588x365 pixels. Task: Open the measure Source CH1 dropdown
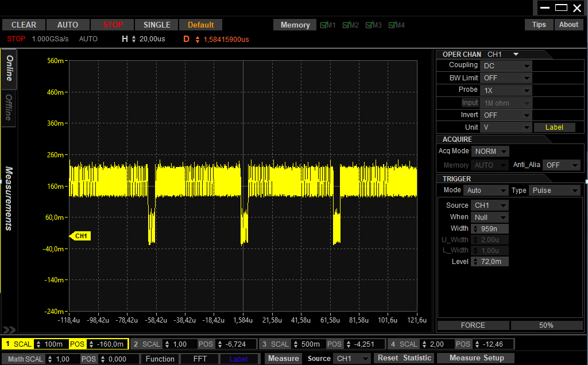point(352,359)
